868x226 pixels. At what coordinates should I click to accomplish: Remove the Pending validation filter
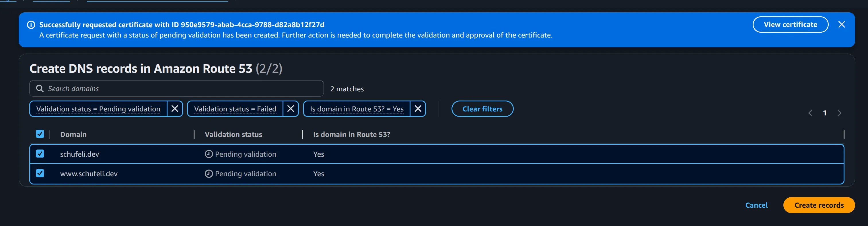(174, 109)
